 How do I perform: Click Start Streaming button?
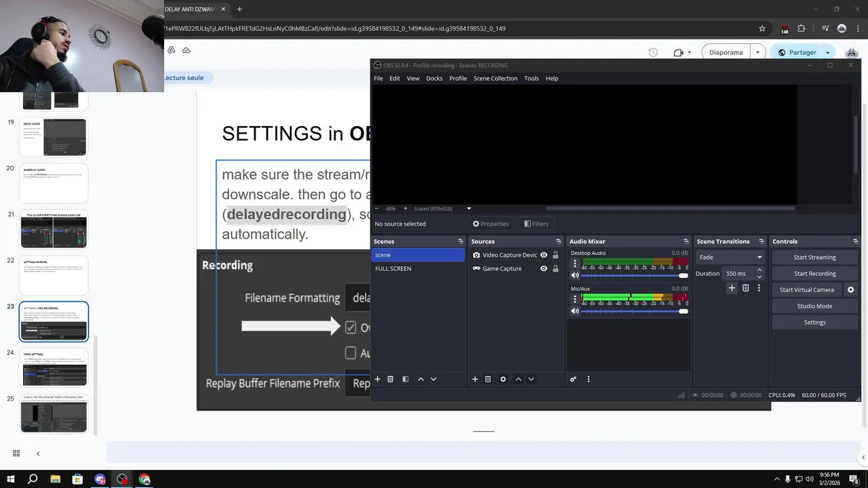coord(814,258)
